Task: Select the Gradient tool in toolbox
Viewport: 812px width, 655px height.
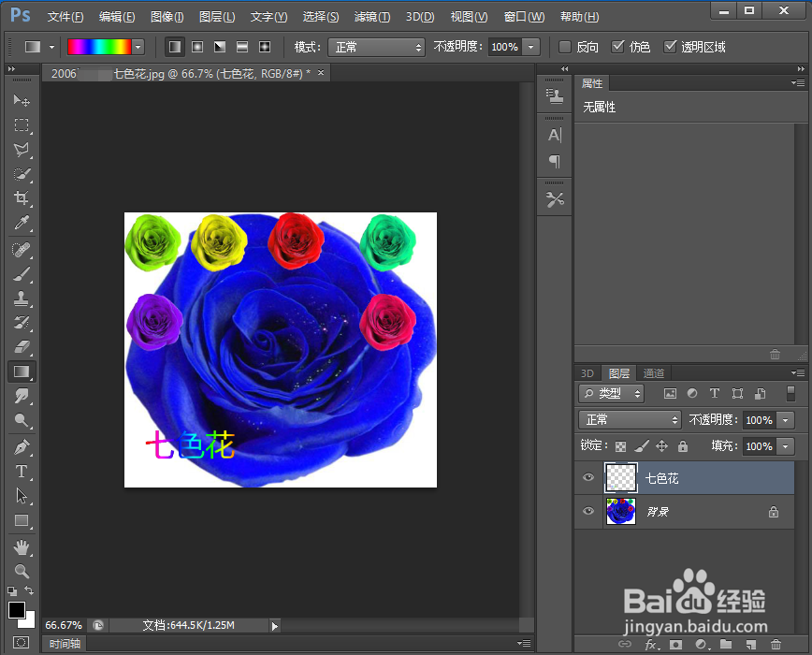Action: (x=22, y=371)
